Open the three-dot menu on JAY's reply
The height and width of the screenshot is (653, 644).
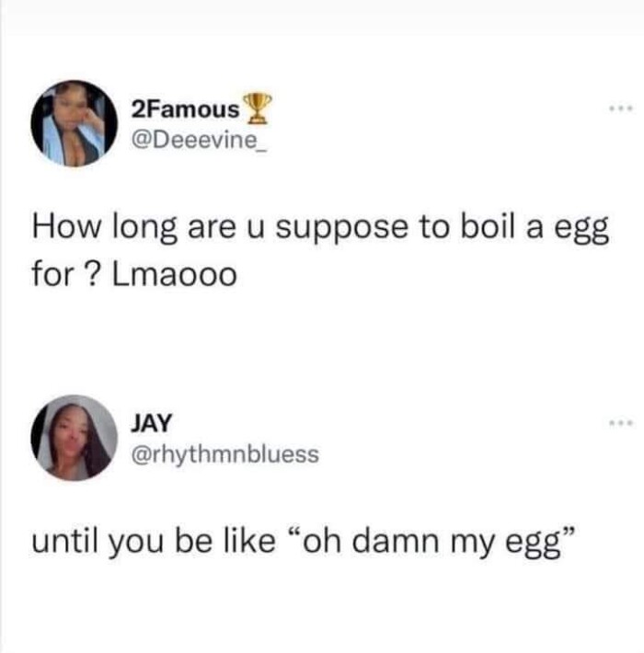pos(621,424)
